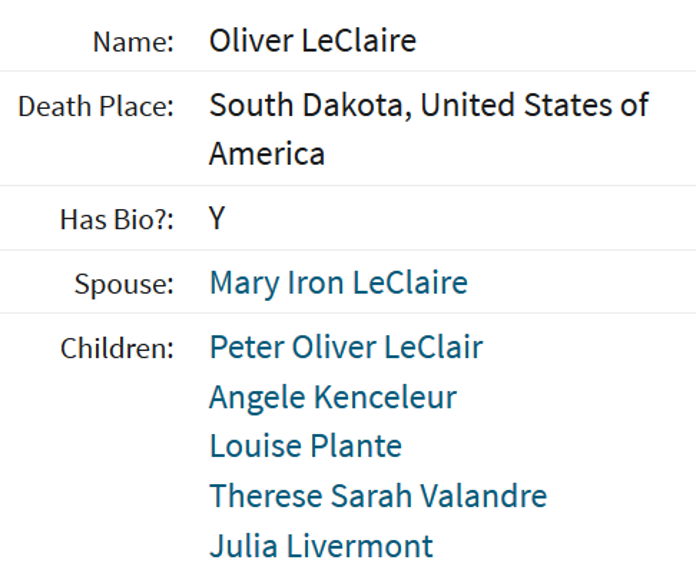This screenshot has width=696, height=573.
Task: Open the Mary Iron LeClaire spouse link
Action: pyautogui.click(x=338, y=283)
